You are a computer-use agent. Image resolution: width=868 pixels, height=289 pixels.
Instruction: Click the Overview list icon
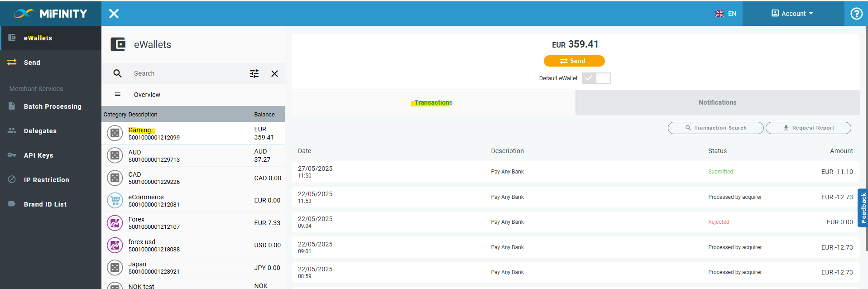(x=118, y=94)
